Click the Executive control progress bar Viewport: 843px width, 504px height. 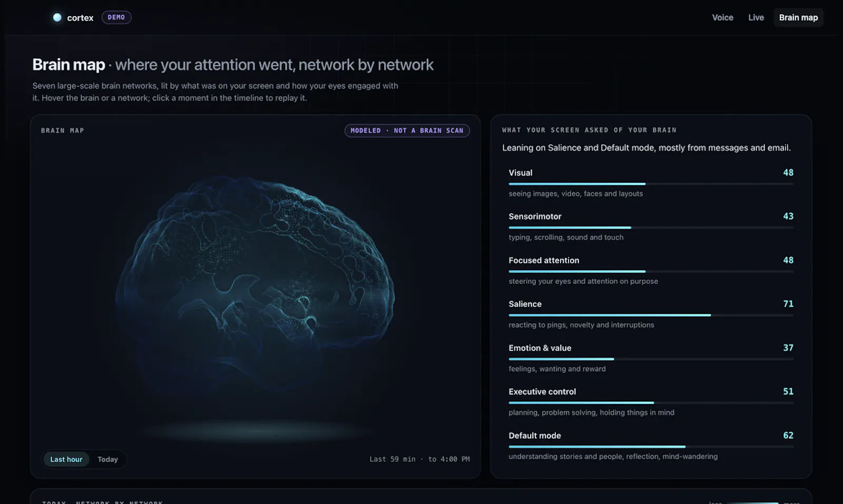click(651, 403)
